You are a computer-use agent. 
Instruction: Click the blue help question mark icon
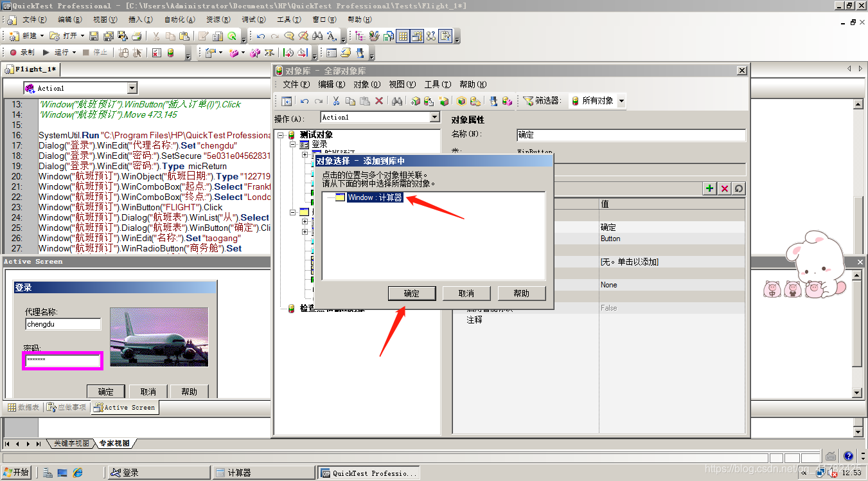(x=848, y=456)
